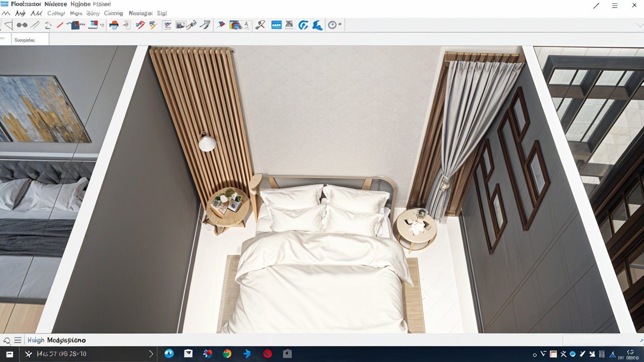
Task: Click the empty field in bottom status bar
Action: 591,340
